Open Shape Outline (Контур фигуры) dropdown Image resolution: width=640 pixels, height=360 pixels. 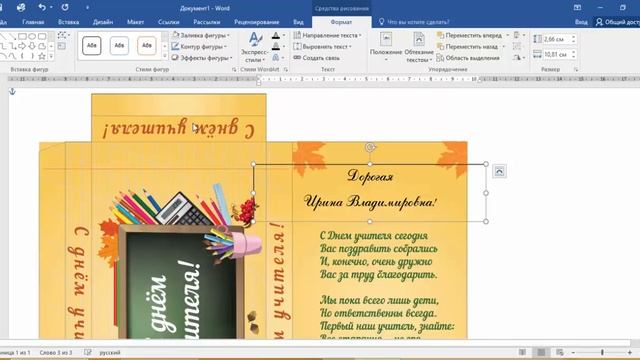tap(199, 47)
